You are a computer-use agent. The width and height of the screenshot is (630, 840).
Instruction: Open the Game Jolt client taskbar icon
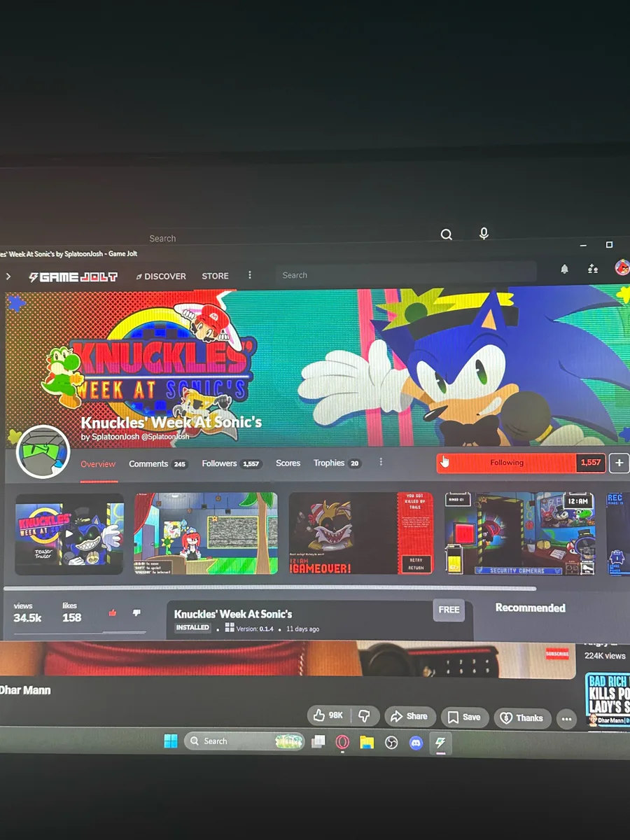440,743
